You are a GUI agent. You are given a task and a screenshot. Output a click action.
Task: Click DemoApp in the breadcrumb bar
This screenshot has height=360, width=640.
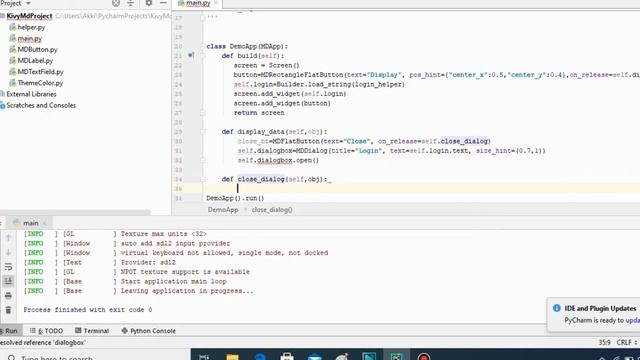point(223,210)
